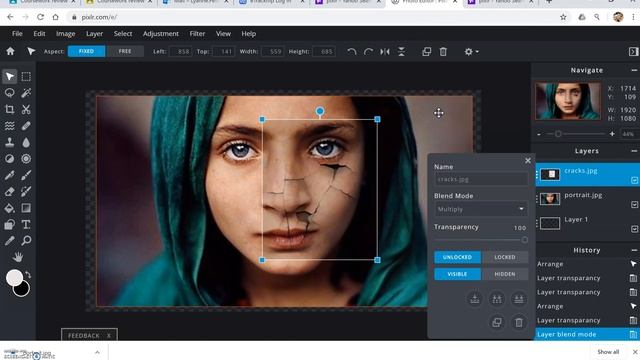Go to Pixlr home icon in options bar
The height and width of the screenshot is (360, 640).
[x=10, y=51]
